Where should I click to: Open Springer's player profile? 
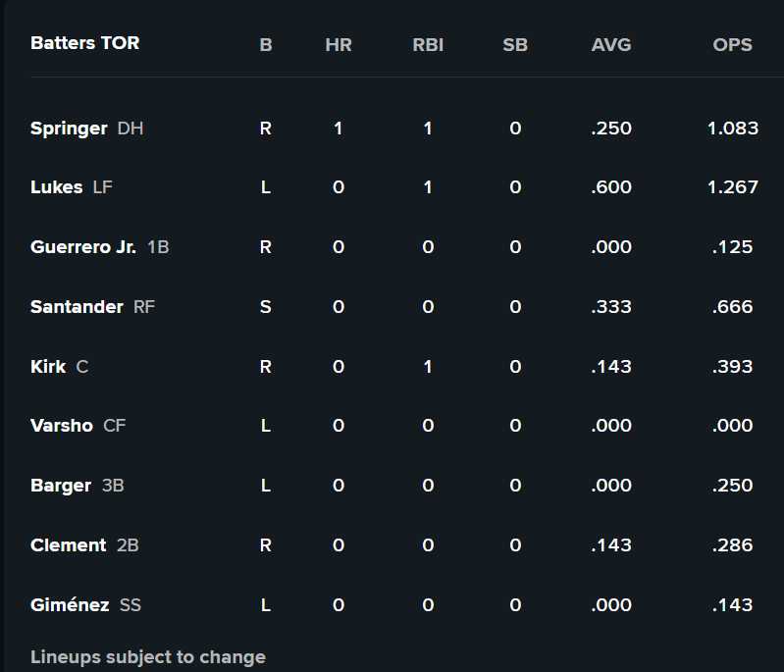tap(69, 129)
